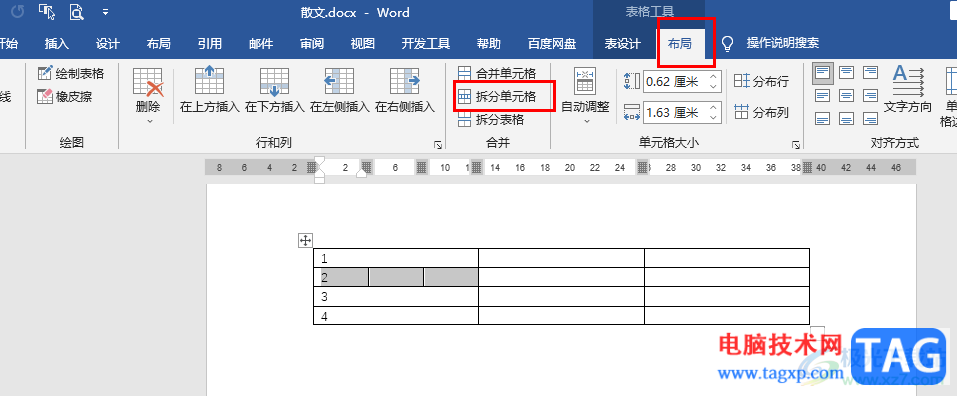
Task: Select the Draw Table (绘制表格) tool
Action: pyautogui.click(x=71, y=73)
